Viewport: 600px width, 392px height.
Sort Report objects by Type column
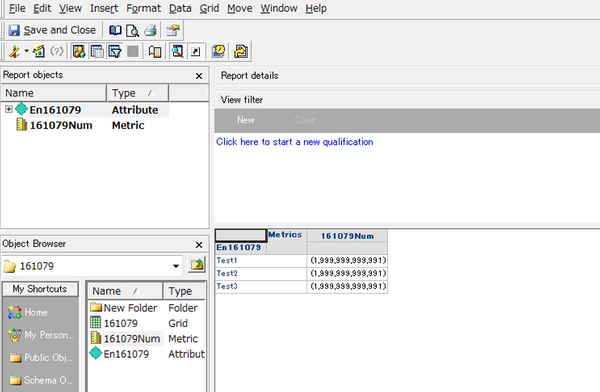pos(137,93)
